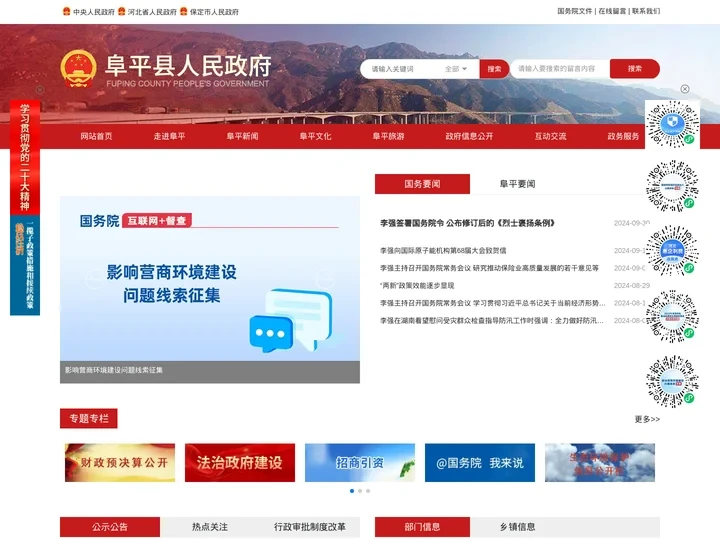Select the 公示公告 tab
Viewport: 720px width, 540px height.
point(110,527)
